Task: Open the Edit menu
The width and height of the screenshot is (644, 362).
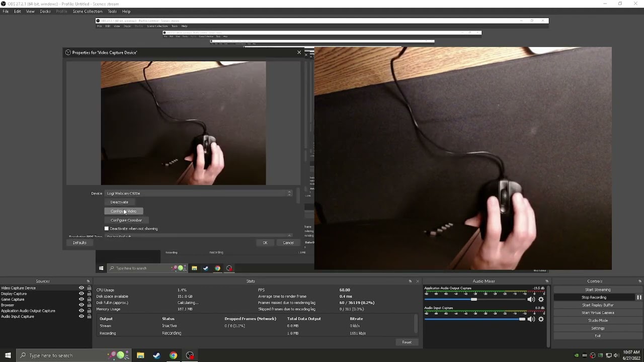Action: tap(18, 11)
